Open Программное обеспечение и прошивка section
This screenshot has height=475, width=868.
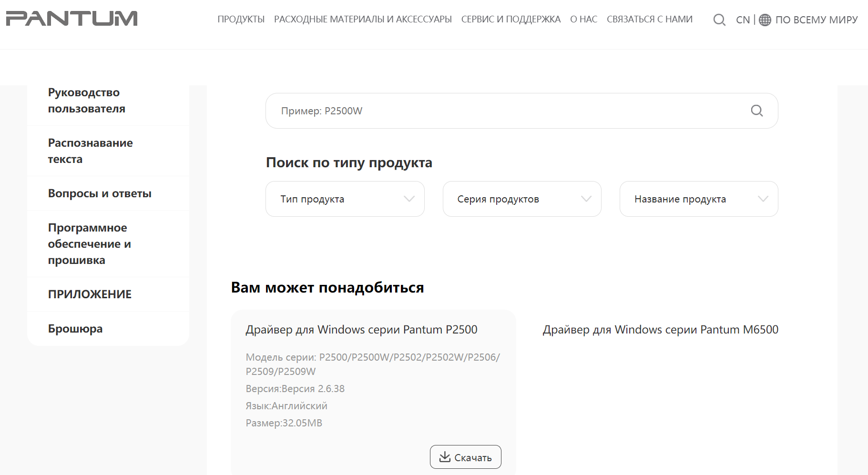pyautogui.click(x=90, y=243)
